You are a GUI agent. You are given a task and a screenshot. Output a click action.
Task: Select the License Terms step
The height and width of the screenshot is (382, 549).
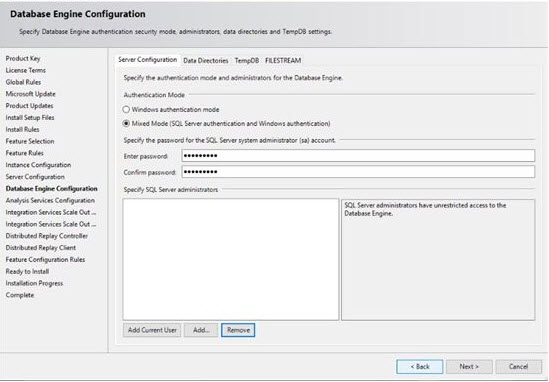(x=26, y=70)
